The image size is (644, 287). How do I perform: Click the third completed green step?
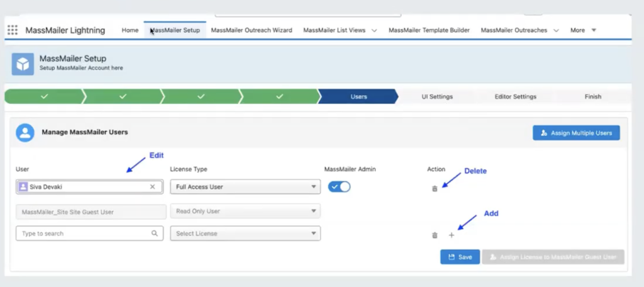(201, 97)
